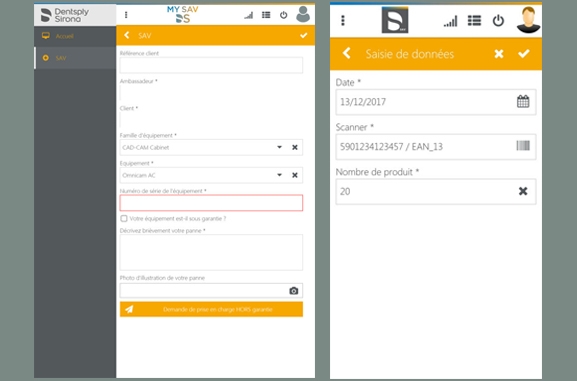Confirm Saisie de données with the checkmark

(x=524, y=54)
